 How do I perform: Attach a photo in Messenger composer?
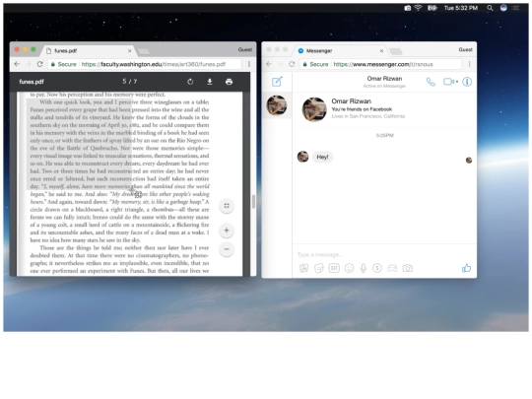303,268
